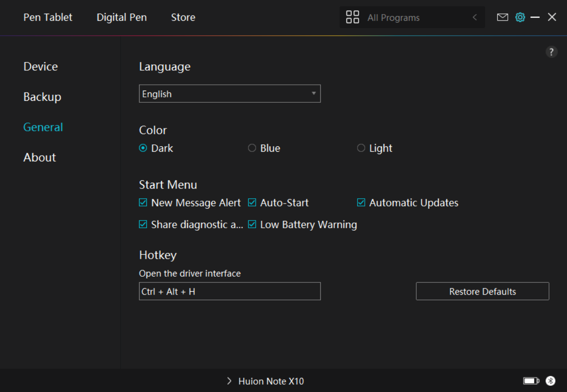The width and height of the screenshot is (567, 392).
Task: Expand the Huion Note X10 device chevron
Action: pos(229,381)
